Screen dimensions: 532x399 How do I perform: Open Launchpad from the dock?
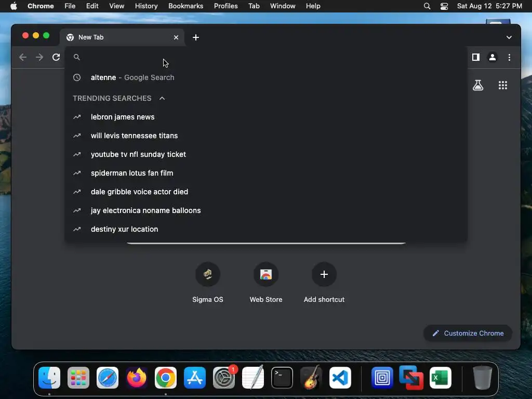pyautogui.click(x=78, y=377)
